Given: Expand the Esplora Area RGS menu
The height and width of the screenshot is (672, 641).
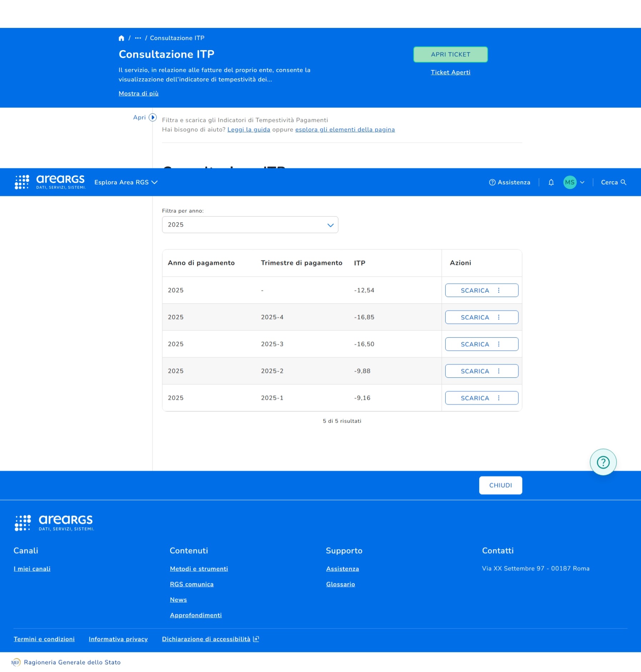Looking at the screenshot, I should point(126,183).
